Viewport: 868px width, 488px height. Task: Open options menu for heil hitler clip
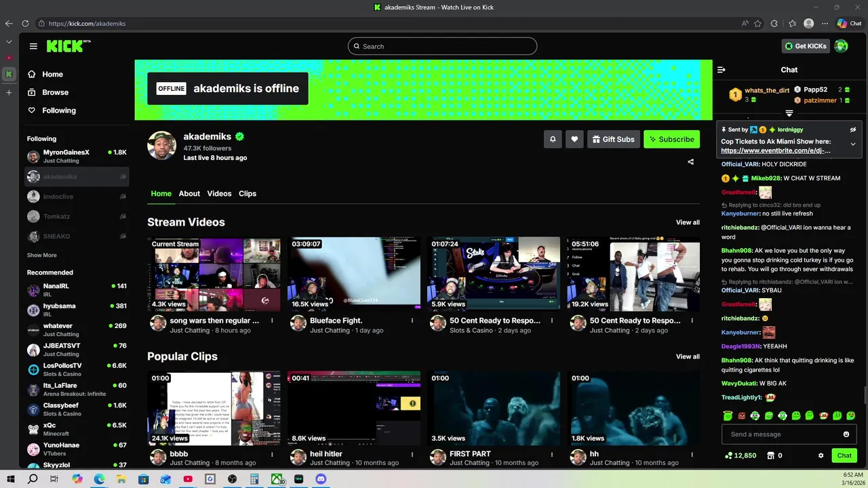(x=412, y=454)
